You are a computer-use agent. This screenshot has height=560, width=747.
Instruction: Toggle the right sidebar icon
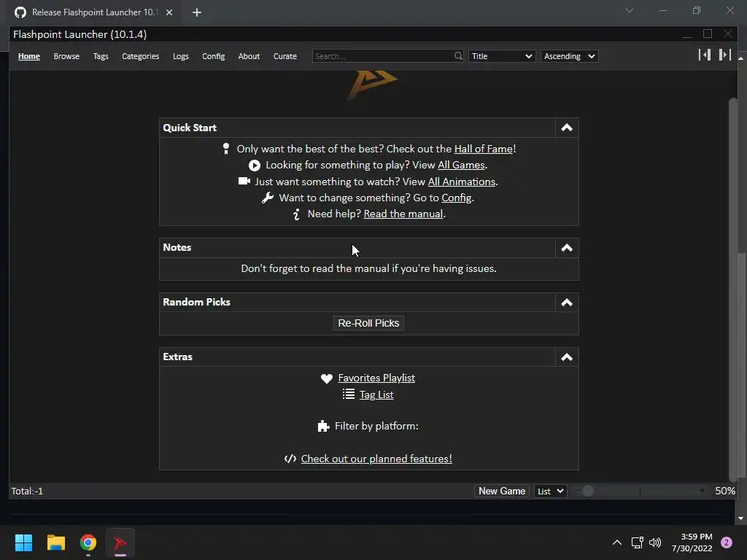click(x=724, y=55)
